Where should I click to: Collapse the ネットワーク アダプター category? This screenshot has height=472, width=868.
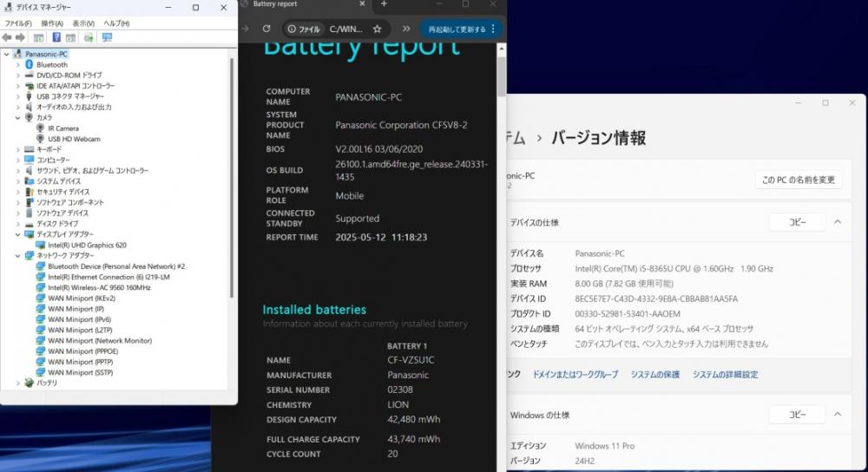(17, 256)
